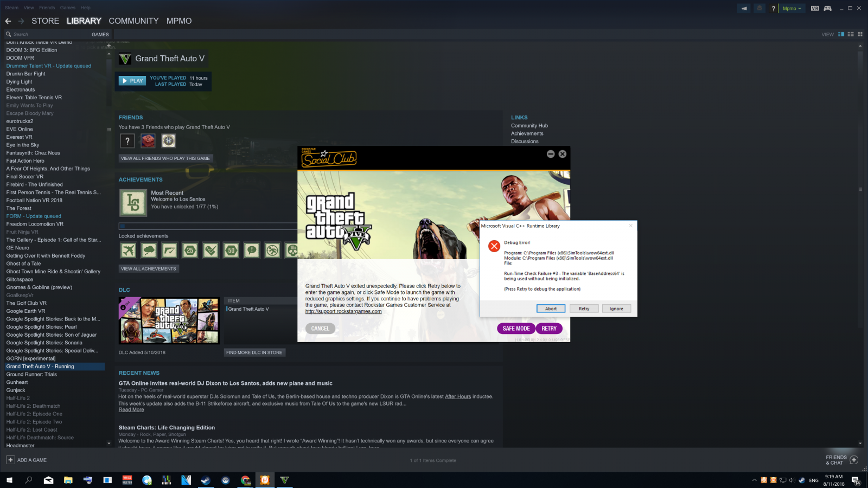Click the checkmark locked achievement icon
Image resolution: width=868 pixels, height=488 pixels.
[211, 251]
